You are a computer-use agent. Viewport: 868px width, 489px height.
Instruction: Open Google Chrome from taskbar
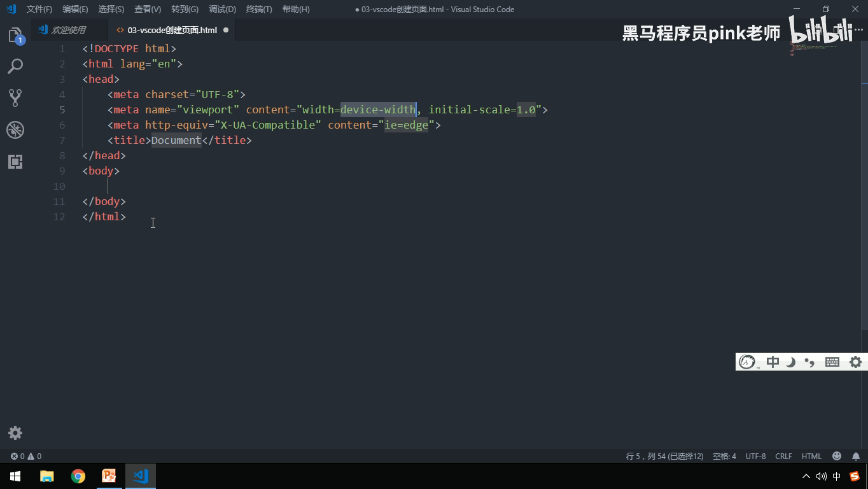click(x=78, y=476)
